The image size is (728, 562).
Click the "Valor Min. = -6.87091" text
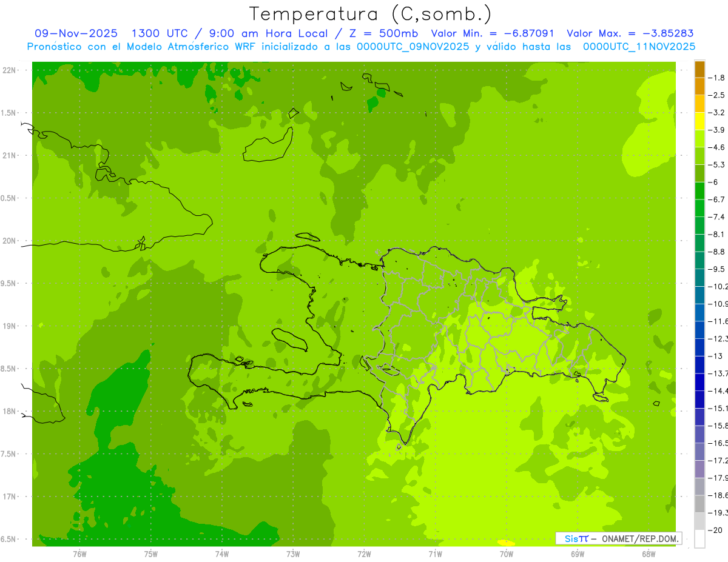[x=494, y=33]
